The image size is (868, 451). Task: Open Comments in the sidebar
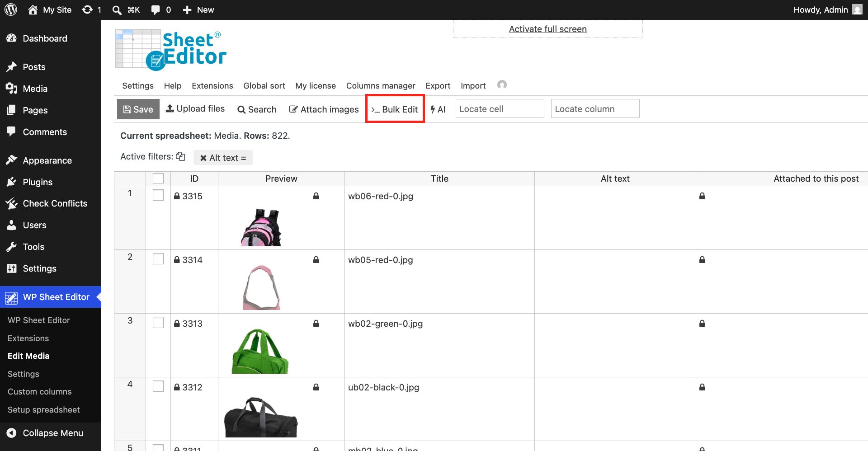click(45, 132)
